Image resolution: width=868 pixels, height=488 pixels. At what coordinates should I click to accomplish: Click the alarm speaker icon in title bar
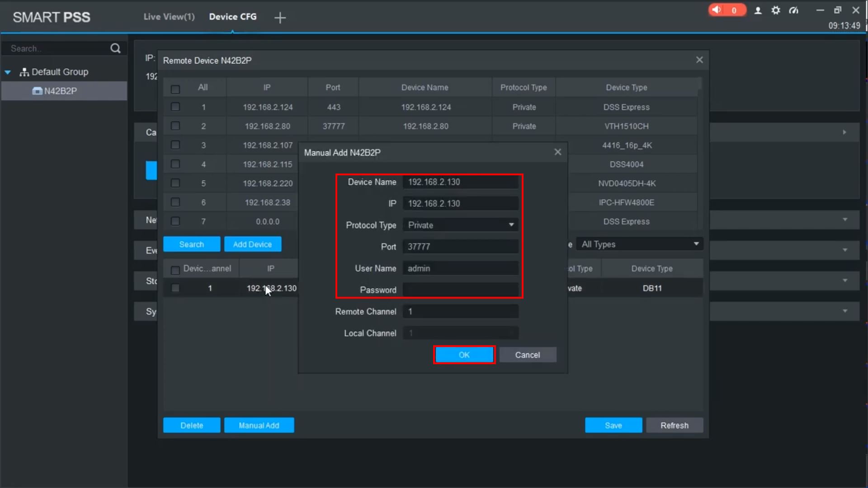click(x=717, y=10)
